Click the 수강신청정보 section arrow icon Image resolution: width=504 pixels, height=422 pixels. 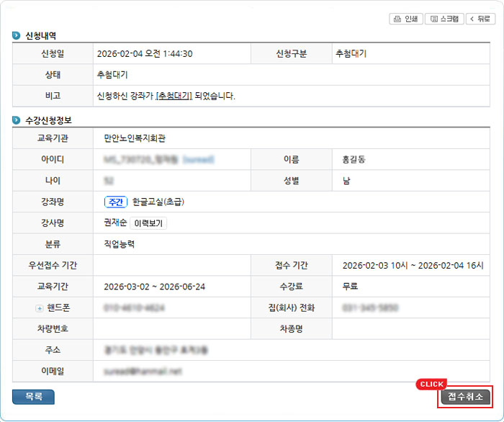[17, 120]
